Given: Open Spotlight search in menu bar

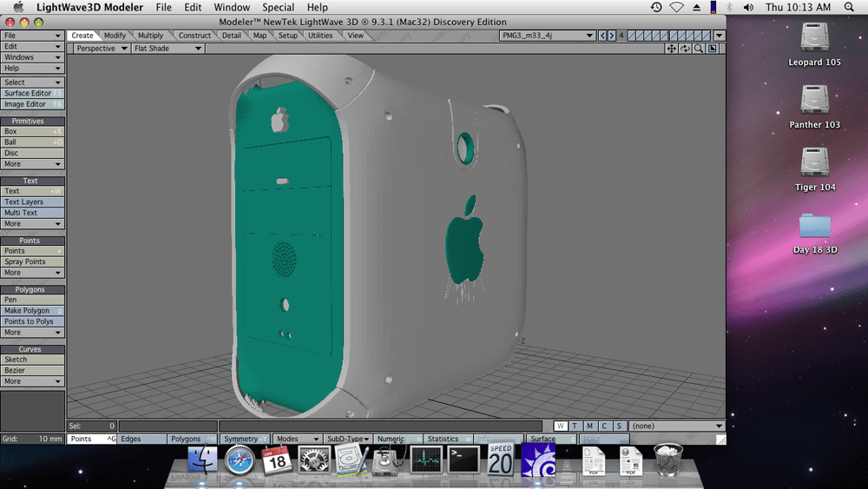Looking at the screenshot, I should [x=849, y=7].
